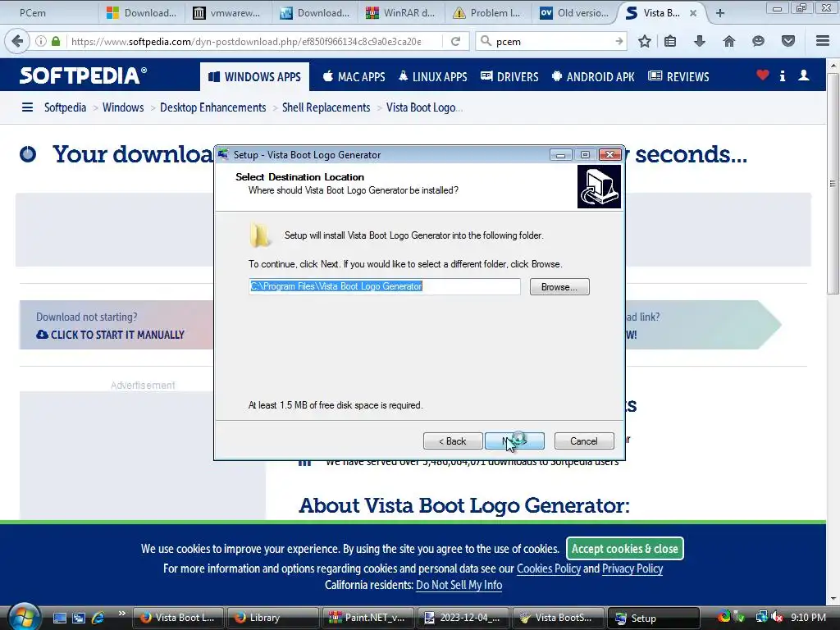Click the Softpedia heart favorites icon
Image resolution: width=840 pixels, height=630 pixels.
point(762,75)
